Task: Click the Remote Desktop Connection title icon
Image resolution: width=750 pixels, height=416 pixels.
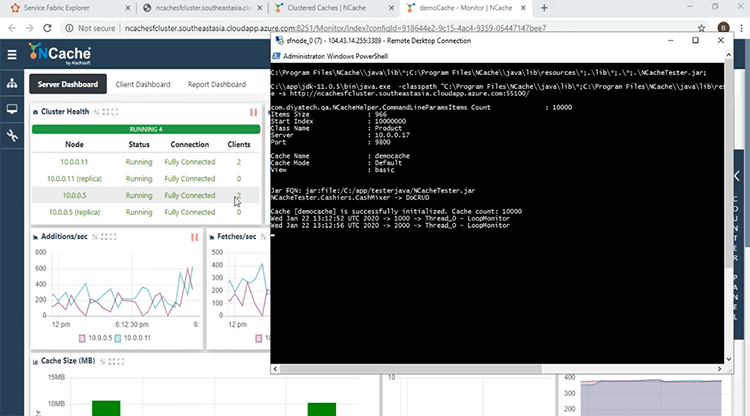Action: pos(279,41)
